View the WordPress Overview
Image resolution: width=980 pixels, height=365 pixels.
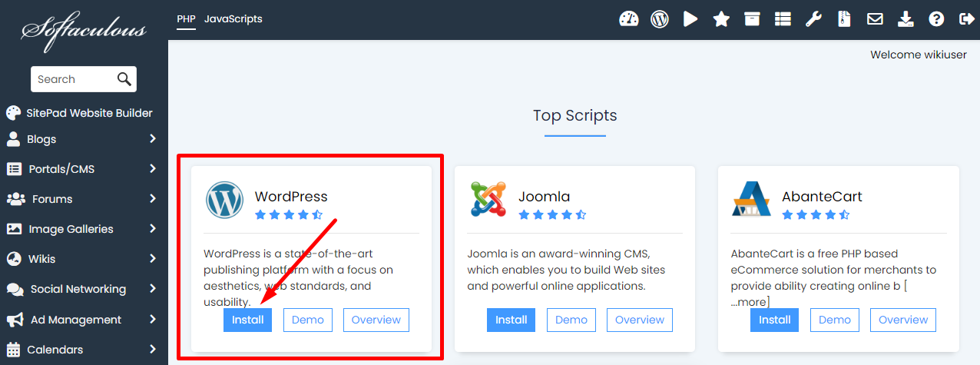click(x=376, y=320)
